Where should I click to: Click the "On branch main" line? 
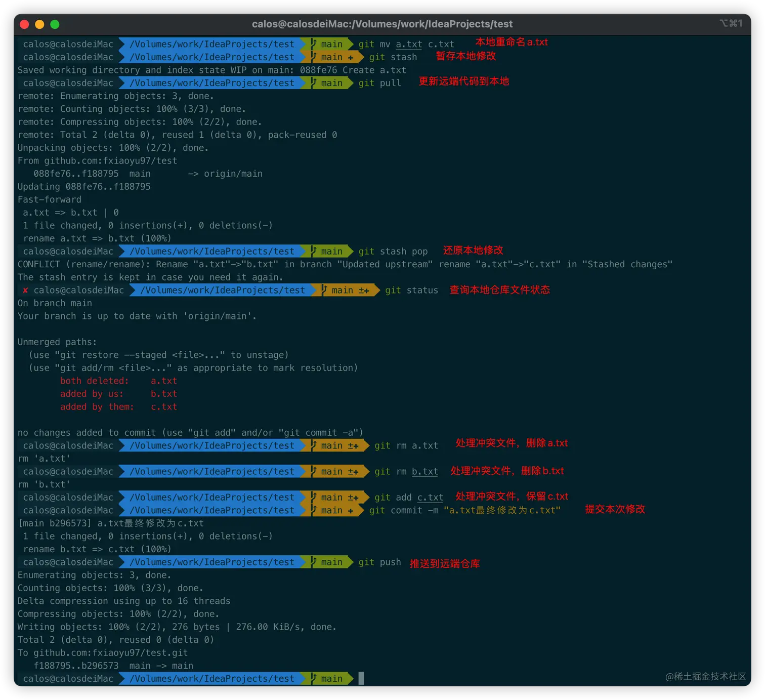coord(55,303)
